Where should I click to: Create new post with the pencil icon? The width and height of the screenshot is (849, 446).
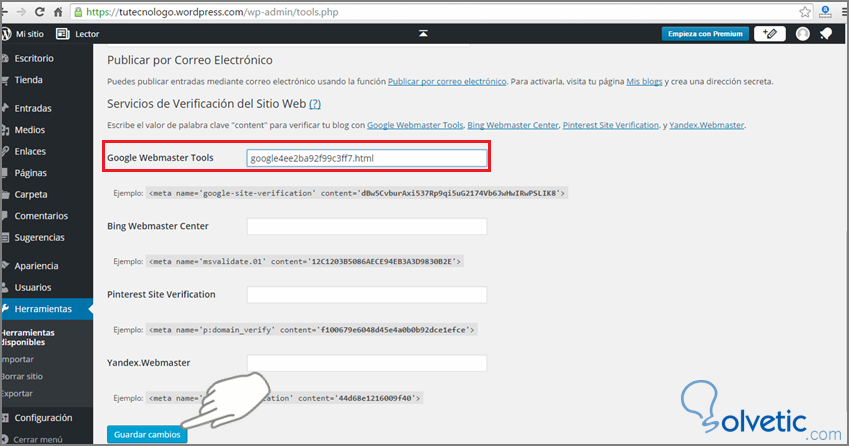[x=769, y=34]
